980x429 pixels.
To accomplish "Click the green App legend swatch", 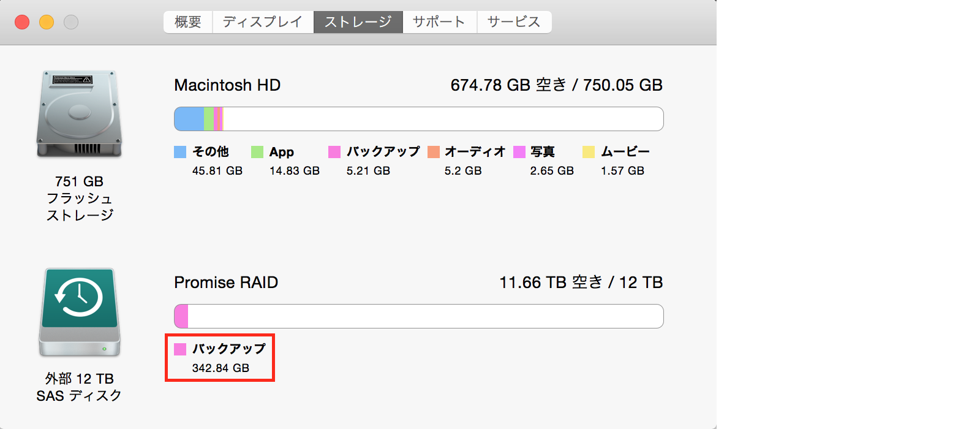I will pos(257,152).
